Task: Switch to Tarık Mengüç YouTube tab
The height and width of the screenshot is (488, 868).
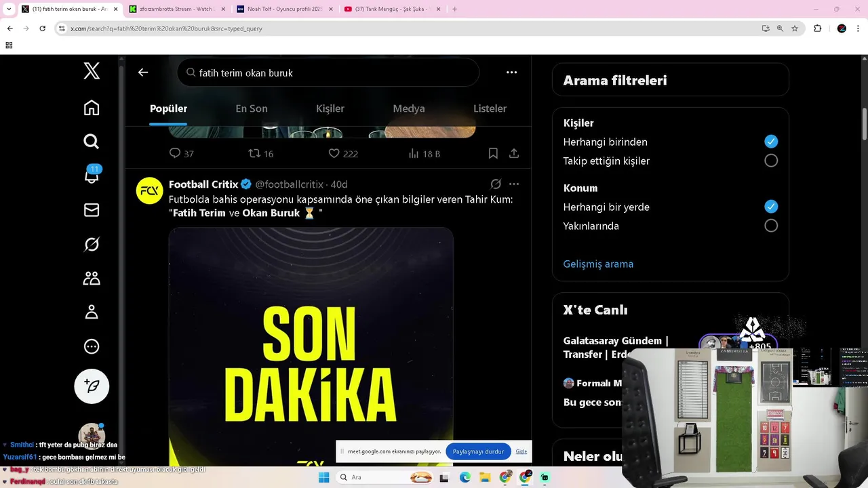Action: point(392,9)
